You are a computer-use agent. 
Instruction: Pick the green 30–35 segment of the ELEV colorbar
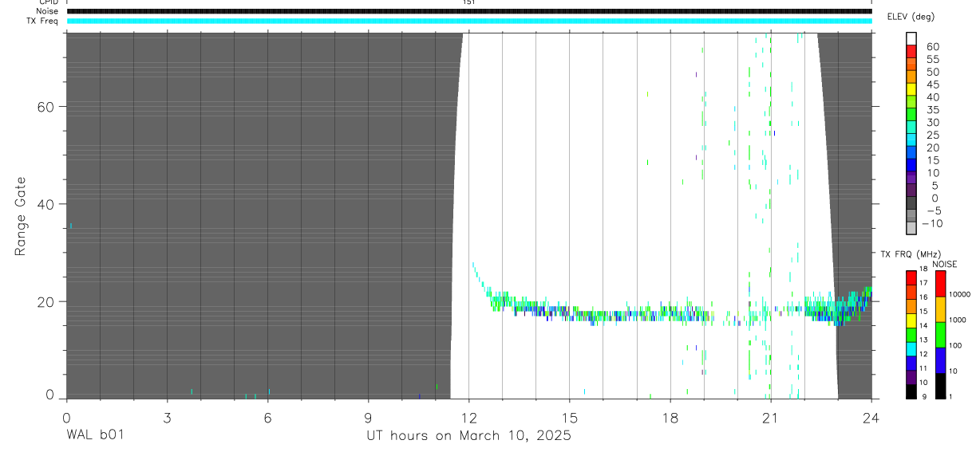point(911,116)
